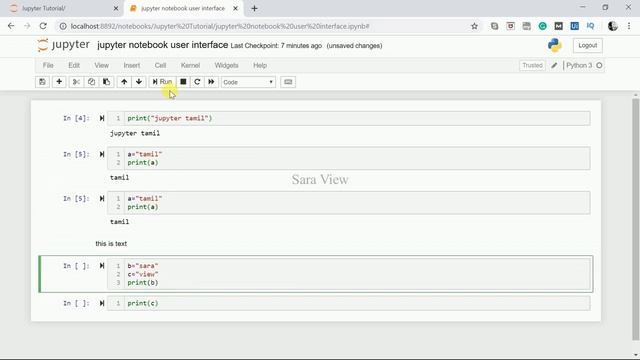Move selected cell up arrow
This screenshot has height=360, width=640.
coord(124,82)
